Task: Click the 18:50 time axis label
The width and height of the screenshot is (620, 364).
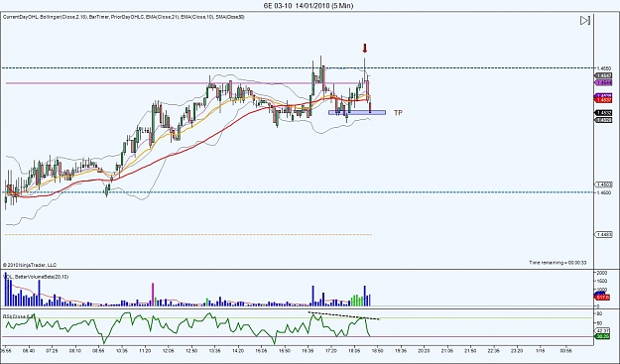Action: [x=378, y=350]
